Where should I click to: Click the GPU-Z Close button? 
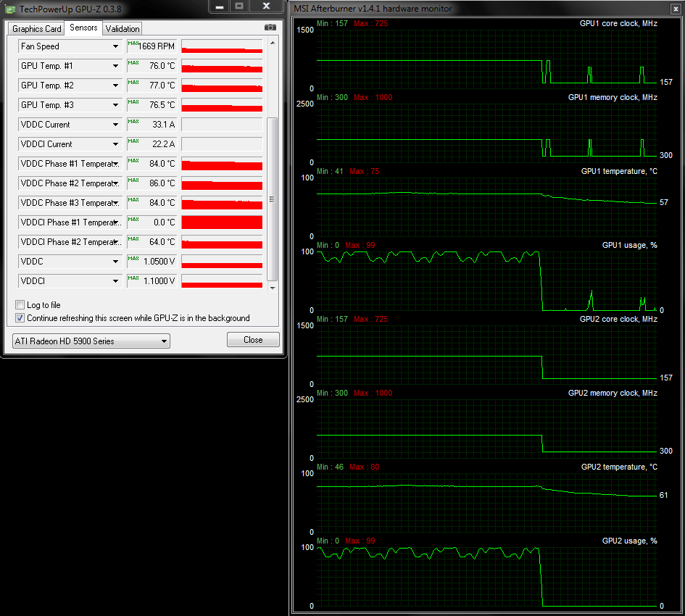tap(253, 339)
